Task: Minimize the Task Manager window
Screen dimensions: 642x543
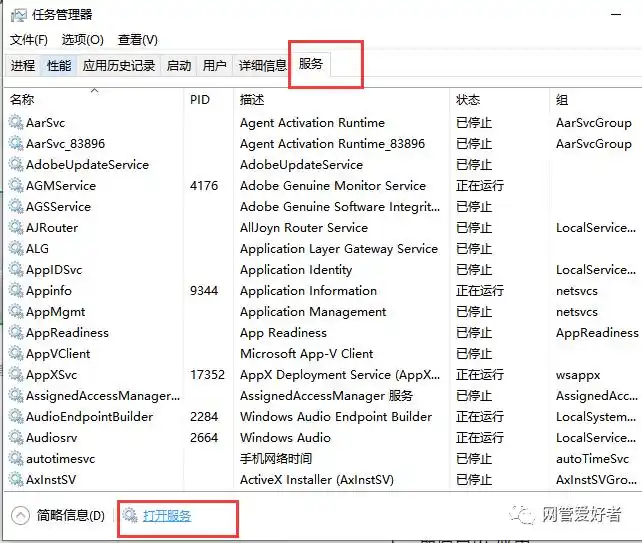Action: point(616,15)
